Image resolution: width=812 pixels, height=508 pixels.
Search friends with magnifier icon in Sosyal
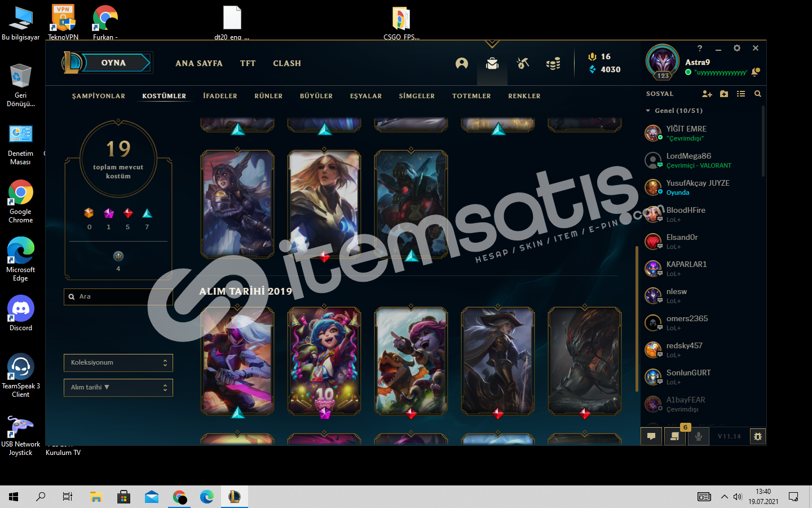point(758,94)
